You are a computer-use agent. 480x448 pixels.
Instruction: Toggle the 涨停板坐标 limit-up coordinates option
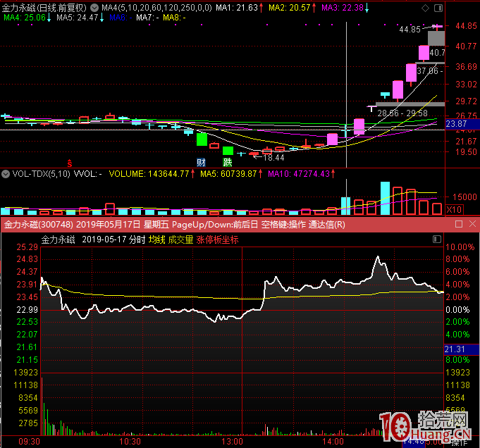pos(217,239)
